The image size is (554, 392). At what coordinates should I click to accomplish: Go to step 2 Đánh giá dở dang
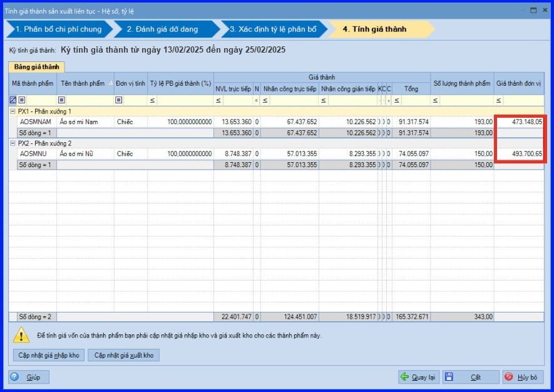(x=166, y=29)
